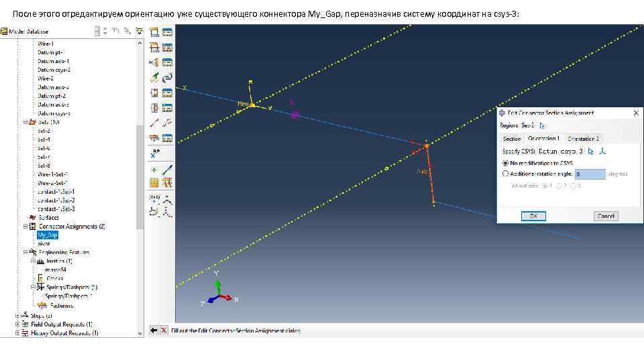Select Springs/Dashpots-1 tree entry
The image size is (644, 362).
(x=68, y=296)
